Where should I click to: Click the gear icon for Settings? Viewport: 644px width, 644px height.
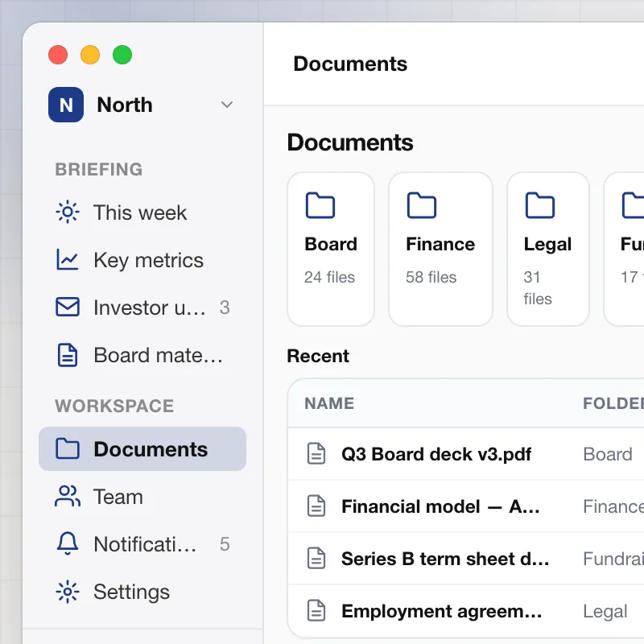pyautogui.click(x=68, y=592)
